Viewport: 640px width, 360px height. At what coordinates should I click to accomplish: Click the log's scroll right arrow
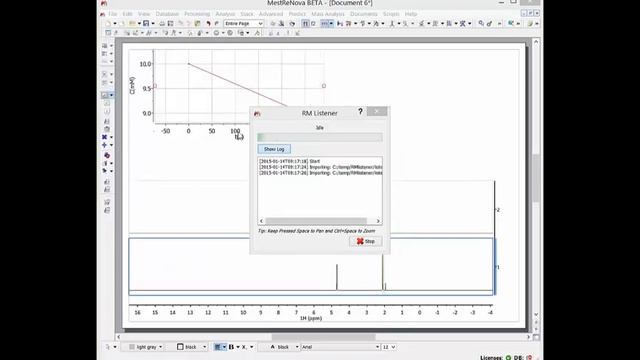coord(378,221)
